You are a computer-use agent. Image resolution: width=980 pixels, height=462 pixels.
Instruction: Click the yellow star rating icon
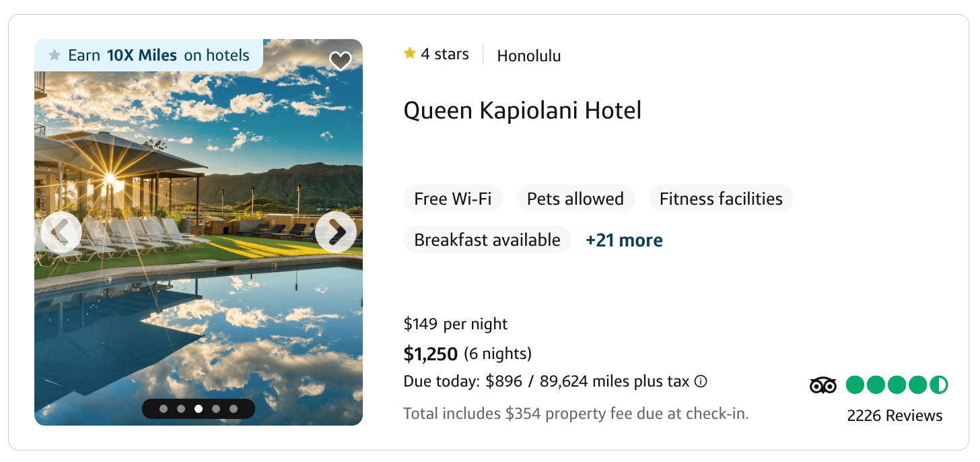tap(409, 54)
